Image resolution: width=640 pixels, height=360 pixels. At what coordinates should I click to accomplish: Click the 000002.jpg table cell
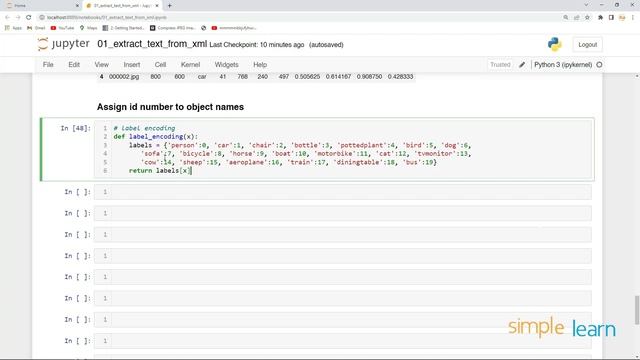point(124,76)
